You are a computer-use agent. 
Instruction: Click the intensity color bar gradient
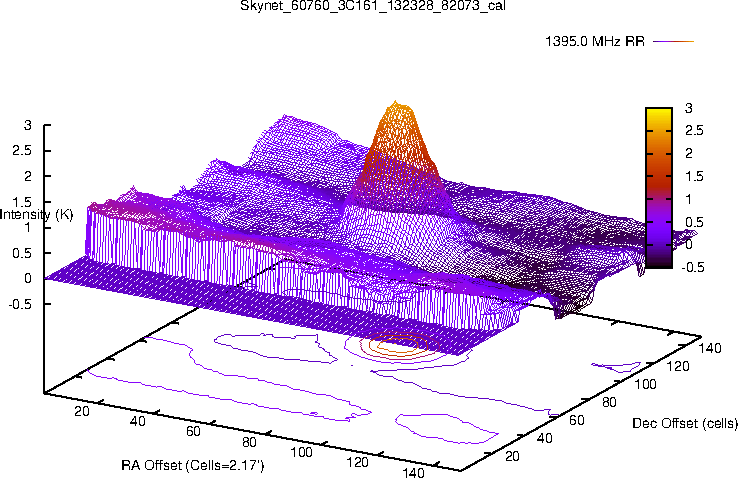tap(658, 188)
